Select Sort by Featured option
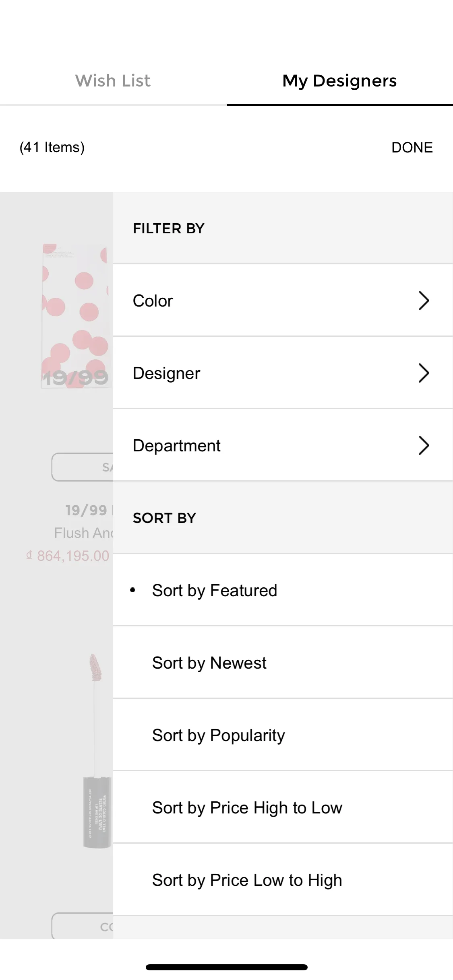 coord(283,590)
